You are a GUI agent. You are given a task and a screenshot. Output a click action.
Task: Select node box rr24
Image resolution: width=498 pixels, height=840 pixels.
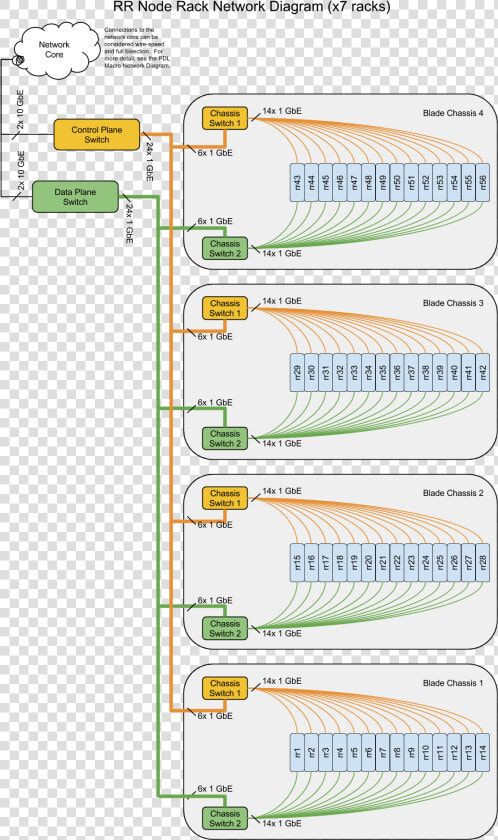tap(425, 562)
